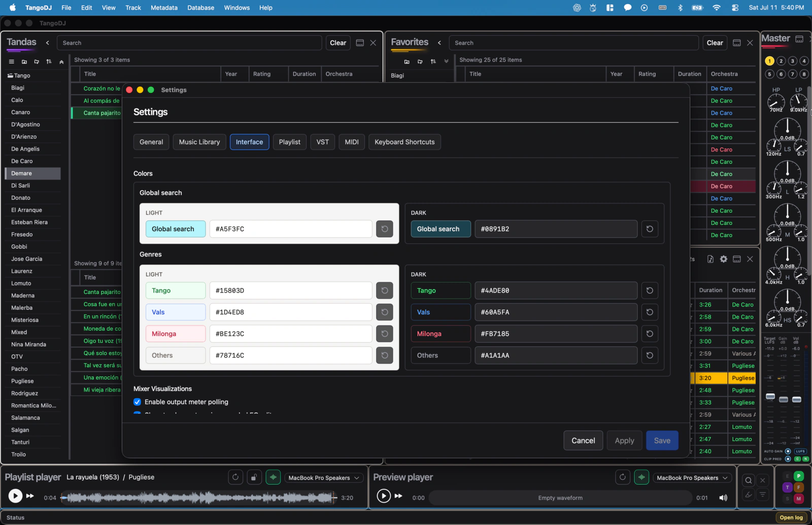
Task: Click the Cancel button
Action: pyautogui.click(x=583, y=441)
